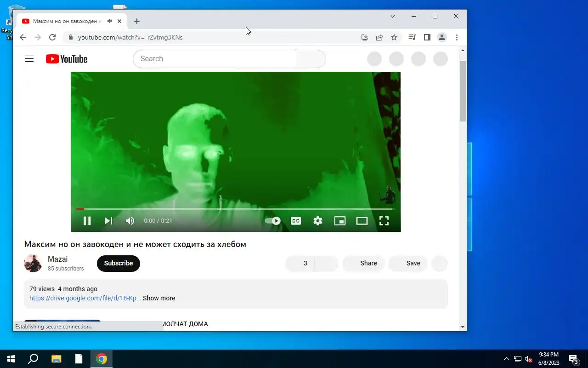Switch to theater mode
Screen dimensions: 588x368
362,221
